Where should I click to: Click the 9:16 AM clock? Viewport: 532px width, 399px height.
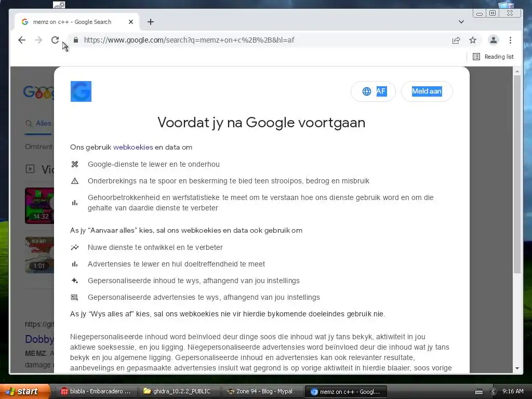point(513,391)
